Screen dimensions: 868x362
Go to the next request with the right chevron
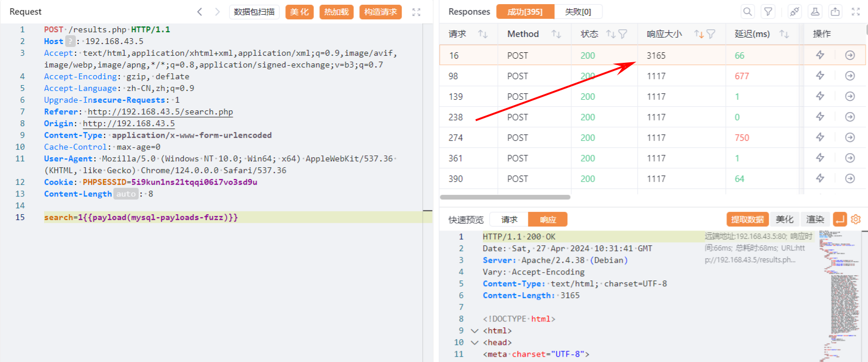[217, 12]
